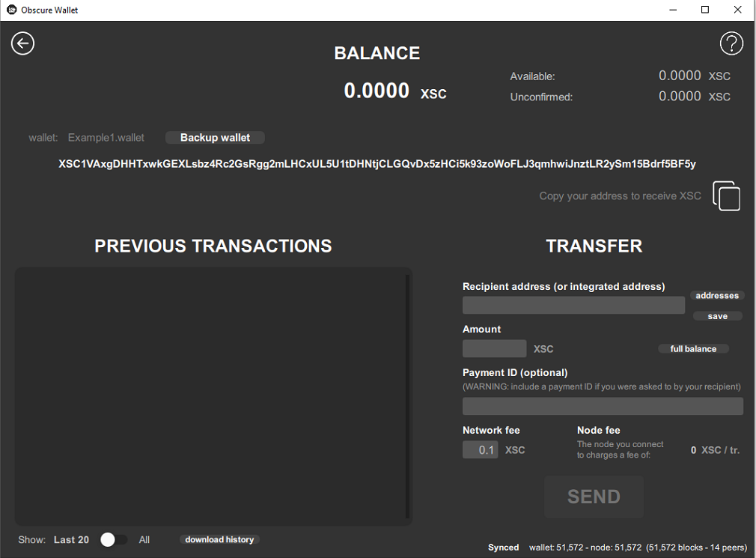This screenshot has width=756, height=558.
Task: Click the Copy your address label
Action: point(620,196)
